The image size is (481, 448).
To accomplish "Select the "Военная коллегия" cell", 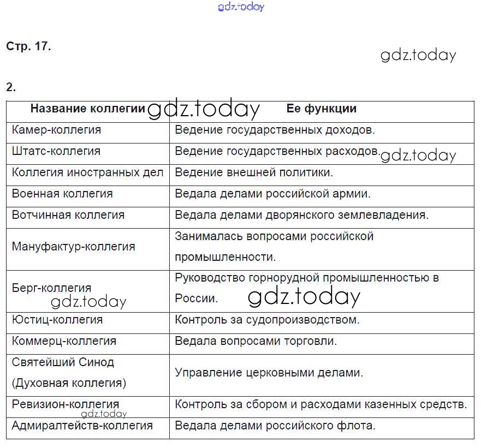I will click(x=62, y=194).
